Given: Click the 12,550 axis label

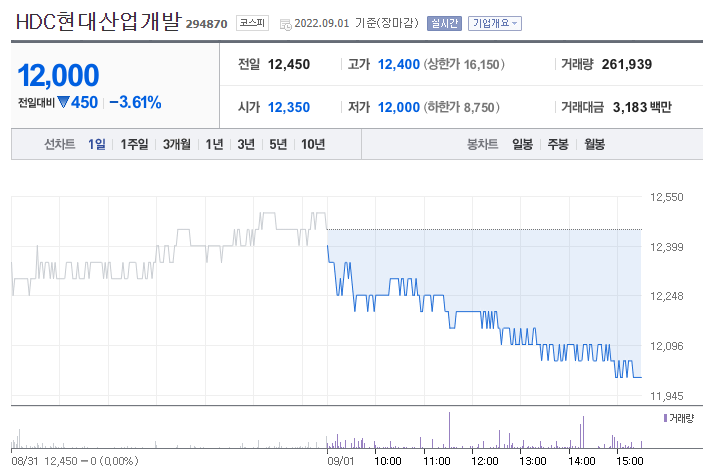Looking at the screenshot, I should pos(667,197).
